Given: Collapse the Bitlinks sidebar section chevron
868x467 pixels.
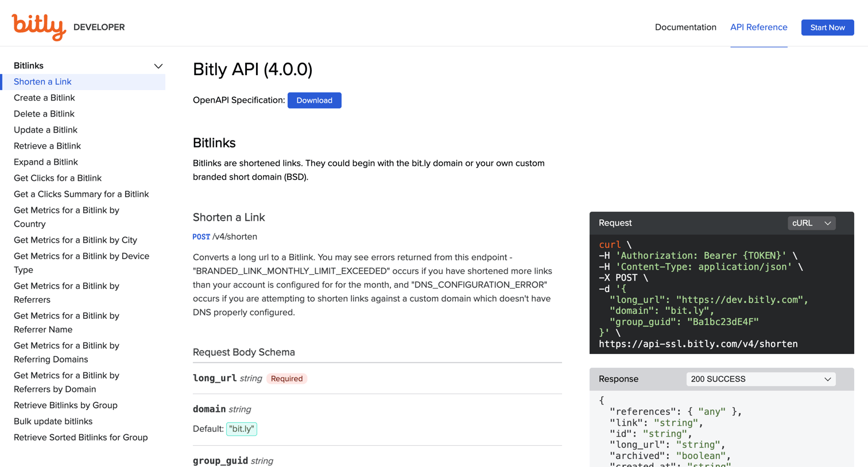Looking at the screenshot, I should tap(158, 66).
